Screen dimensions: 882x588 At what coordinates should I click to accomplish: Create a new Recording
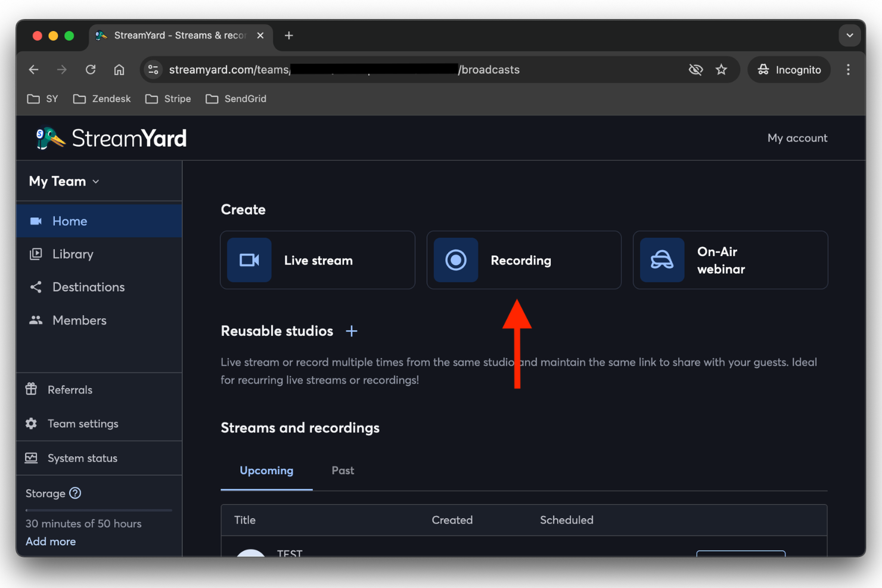(524, 260)
